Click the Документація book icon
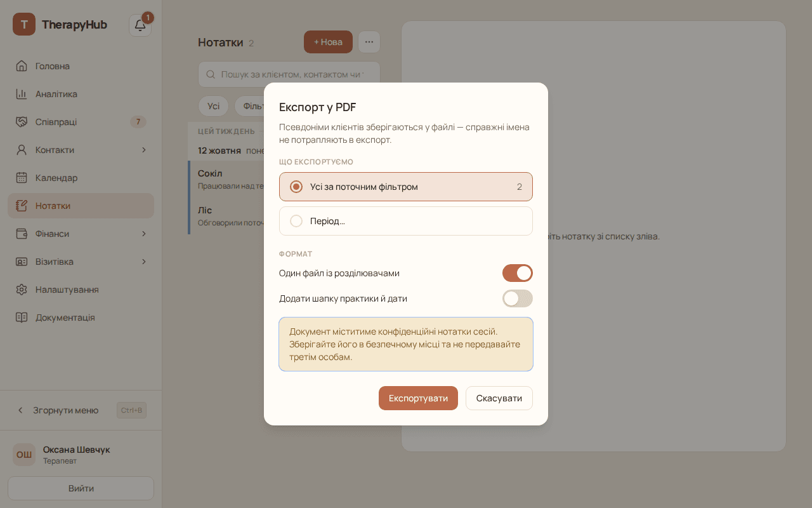This screenshot has width=812, height=508. (22, 317)
